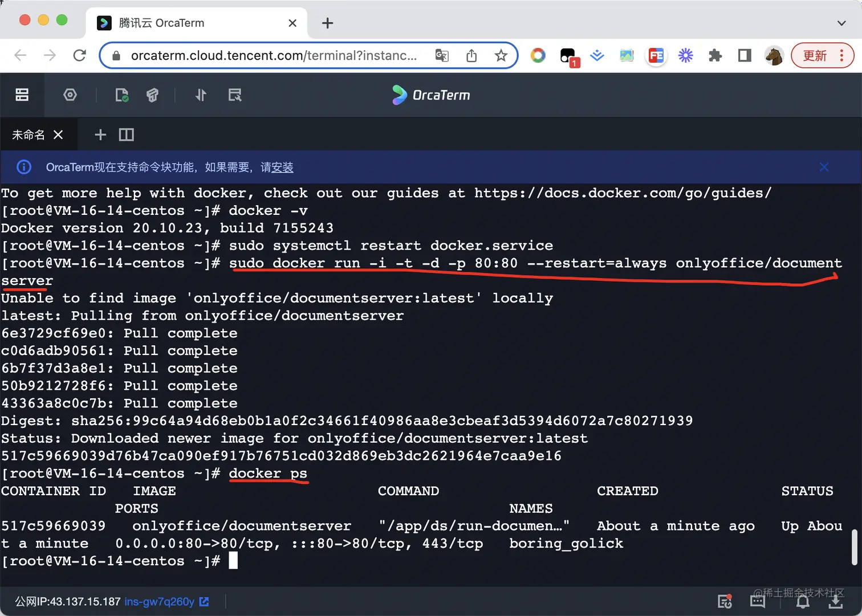
Task: Click the blue layered-arrows extension icon
Action: [597, 55]
